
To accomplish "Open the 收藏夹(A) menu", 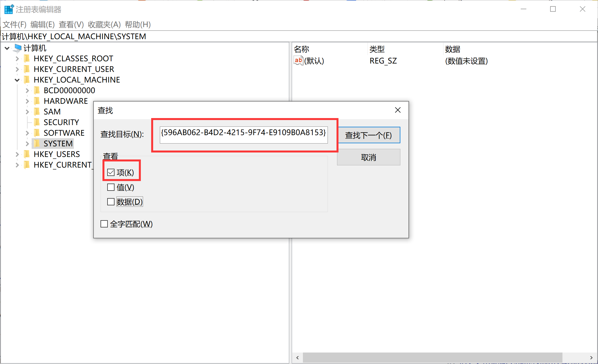I will click(104, 25).
